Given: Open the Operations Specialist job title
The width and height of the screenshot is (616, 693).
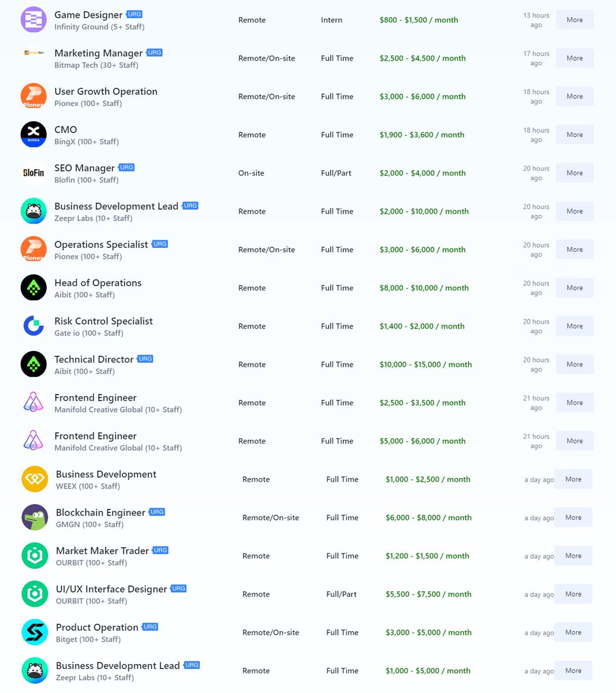Looking at the screenshot, I should pos(101,244).
